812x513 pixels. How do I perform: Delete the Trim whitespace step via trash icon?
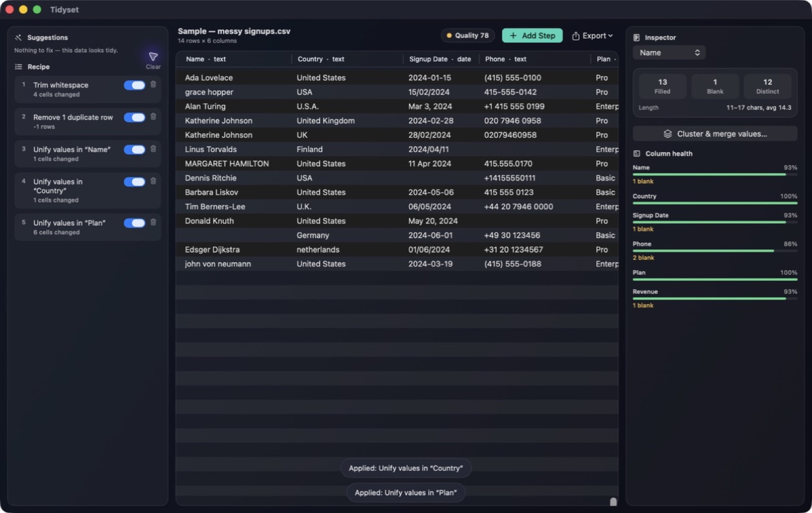click(153, 84)
